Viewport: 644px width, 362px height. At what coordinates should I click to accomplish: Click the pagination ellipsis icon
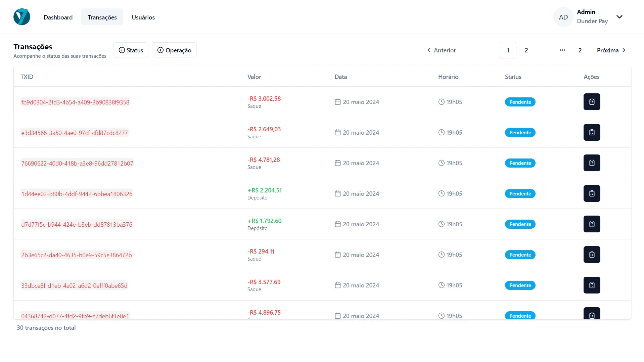(x=562, y=50)
